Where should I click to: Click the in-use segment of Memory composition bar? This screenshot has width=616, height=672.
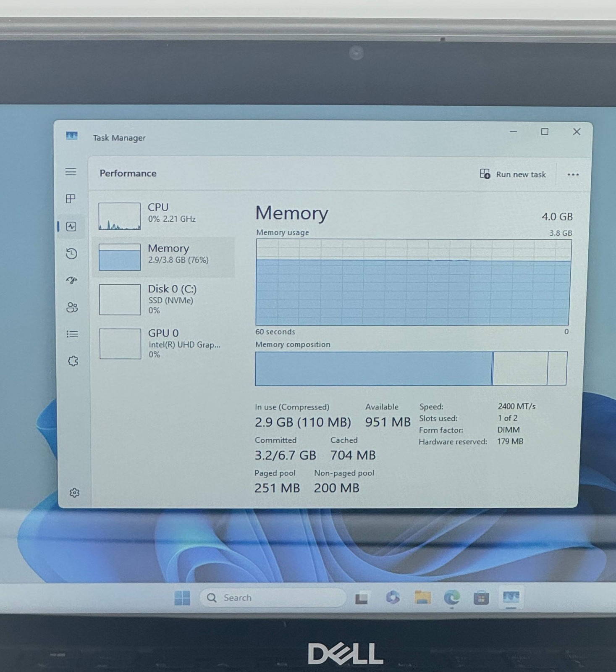373,368
